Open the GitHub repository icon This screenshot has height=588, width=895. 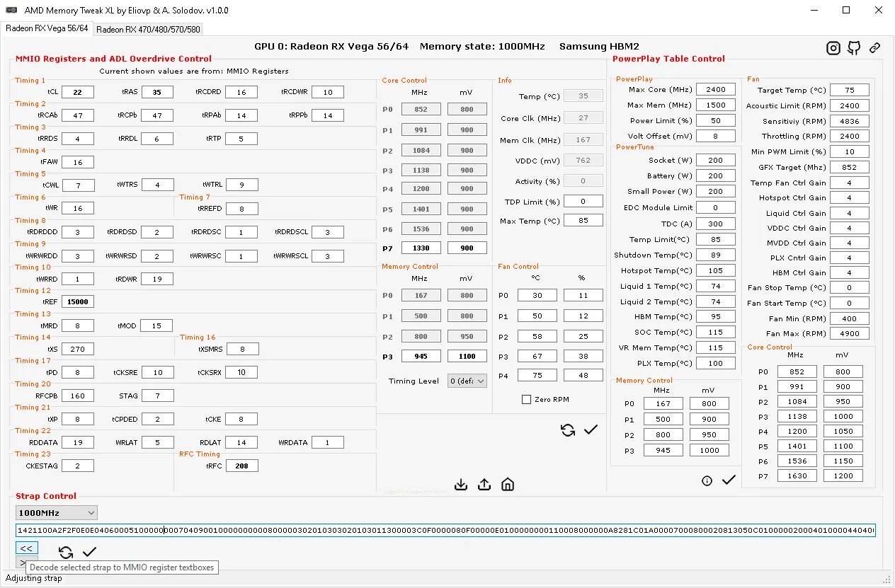coord(855,48)
